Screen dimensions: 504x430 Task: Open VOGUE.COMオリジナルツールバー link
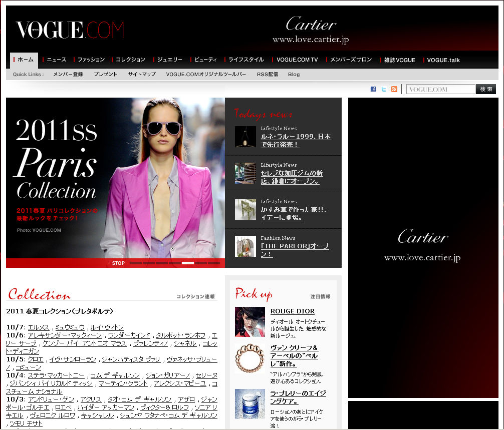(206, 74)
